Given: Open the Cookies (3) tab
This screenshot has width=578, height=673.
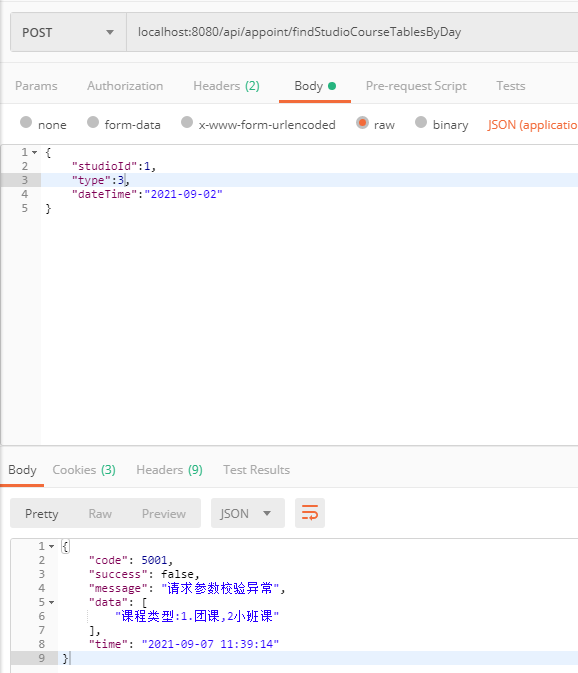Looking at the screenshot, I should [84, 470].
